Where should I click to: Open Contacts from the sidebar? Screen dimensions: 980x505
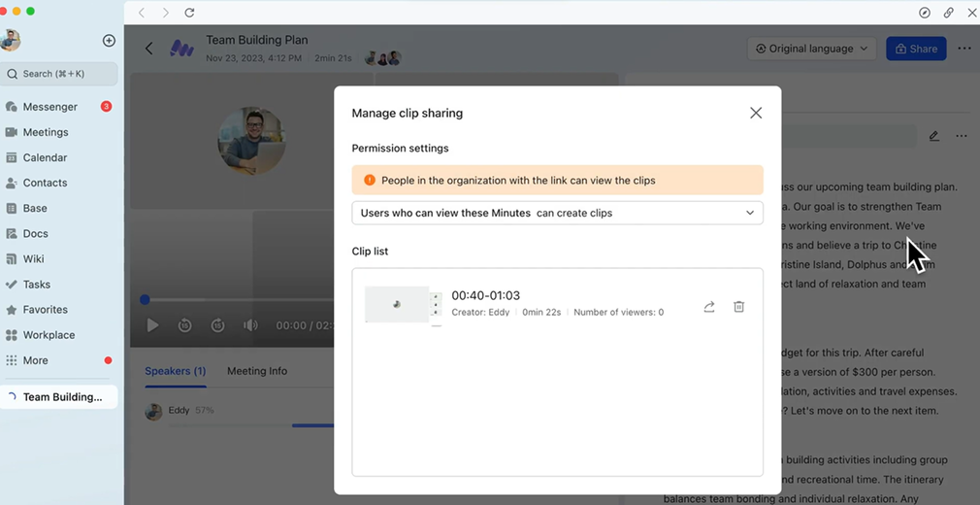click(x=45, y=183)
